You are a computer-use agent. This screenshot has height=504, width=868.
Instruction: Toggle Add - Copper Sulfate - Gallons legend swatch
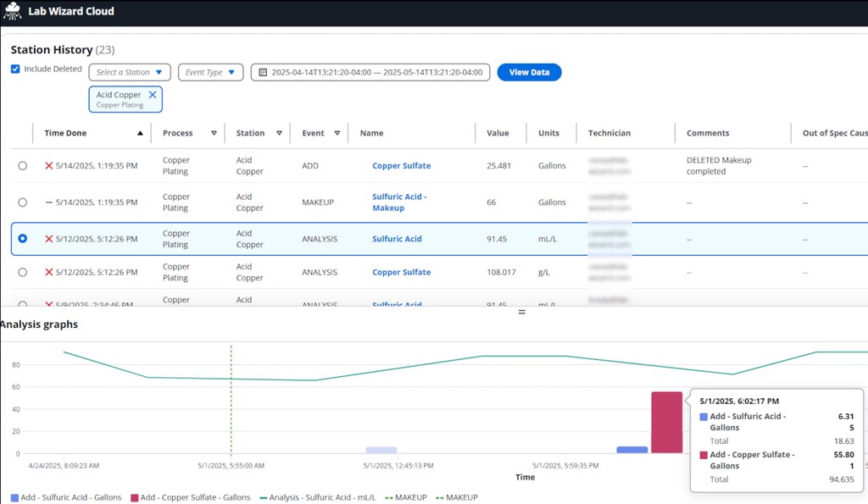135,498
